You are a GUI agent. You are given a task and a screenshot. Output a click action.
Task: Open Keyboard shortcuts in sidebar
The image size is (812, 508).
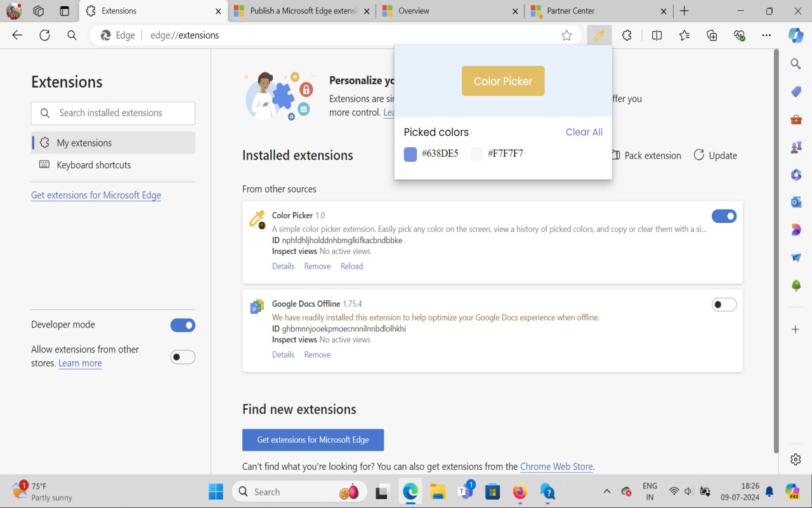tap(113, 165)
